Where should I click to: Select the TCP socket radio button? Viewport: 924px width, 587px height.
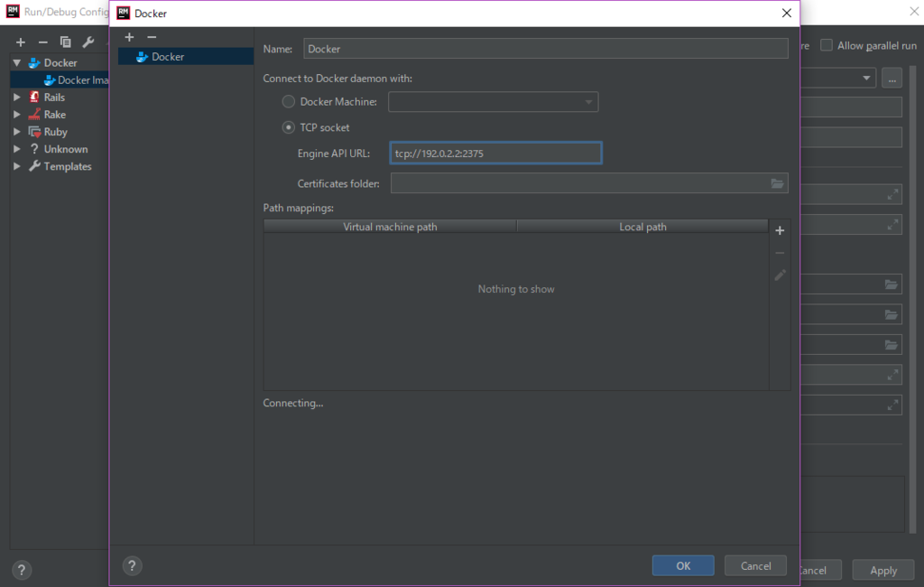pos(288,127)
